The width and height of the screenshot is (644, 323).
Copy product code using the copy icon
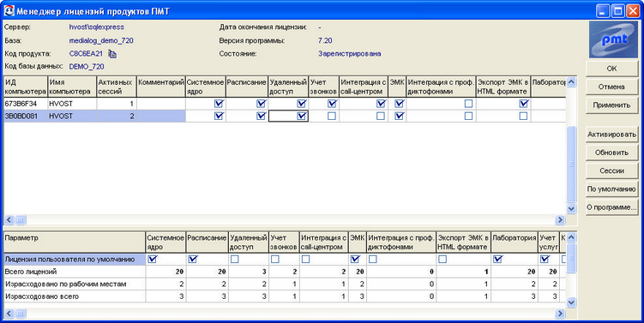tap(112, 54)
